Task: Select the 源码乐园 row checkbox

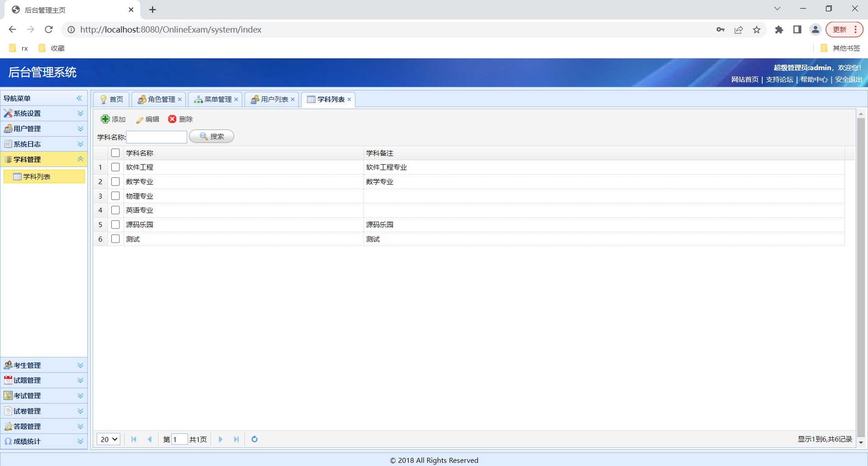Action: pyautogui.click(x=116, y=225)
